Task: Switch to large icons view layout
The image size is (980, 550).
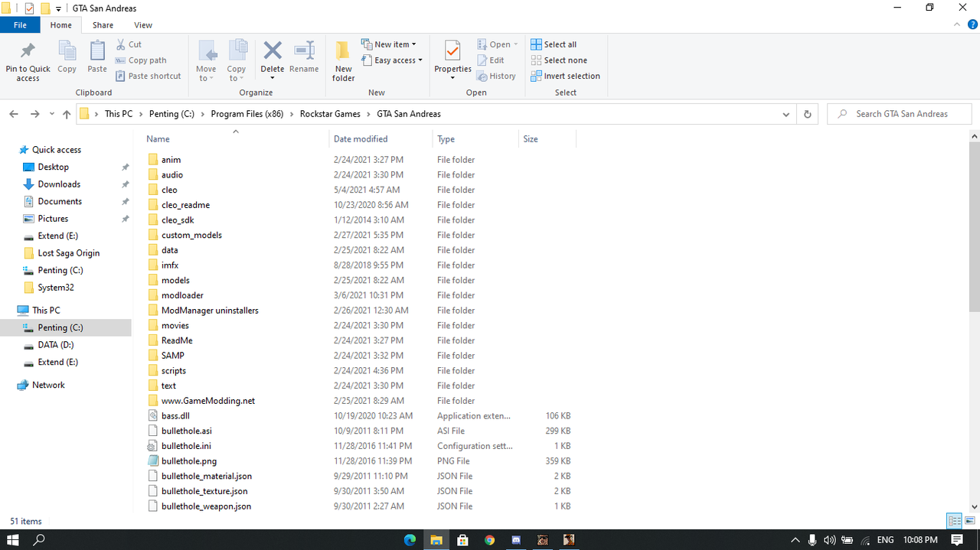Action: pos(970,521)
